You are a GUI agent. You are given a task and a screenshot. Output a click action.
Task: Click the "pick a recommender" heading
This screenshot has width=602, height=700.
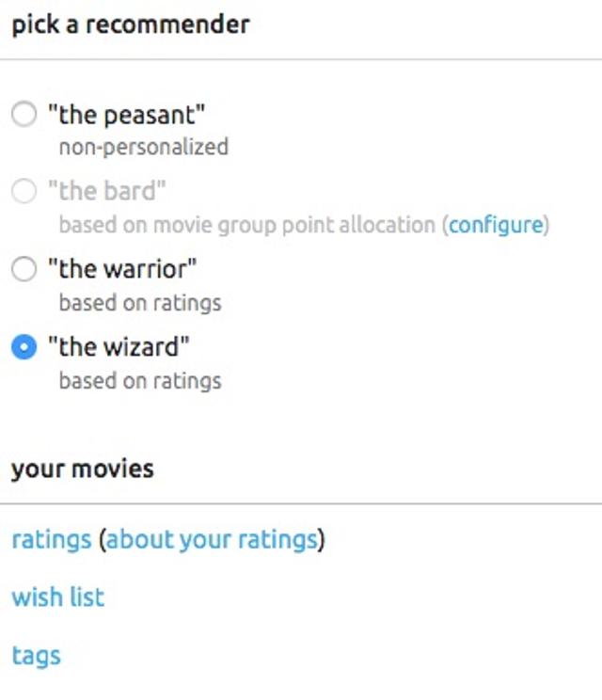(x=130, y=24)
